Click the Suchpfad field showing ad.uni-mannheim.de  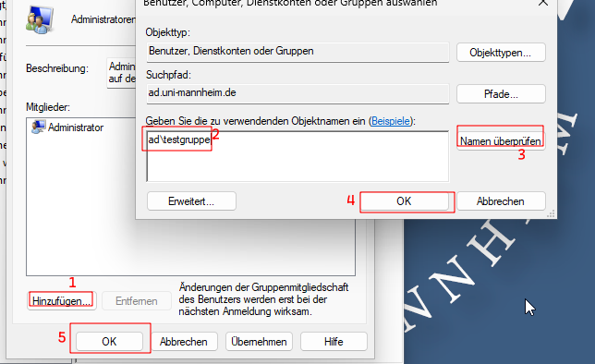click(x=297, y=93)
